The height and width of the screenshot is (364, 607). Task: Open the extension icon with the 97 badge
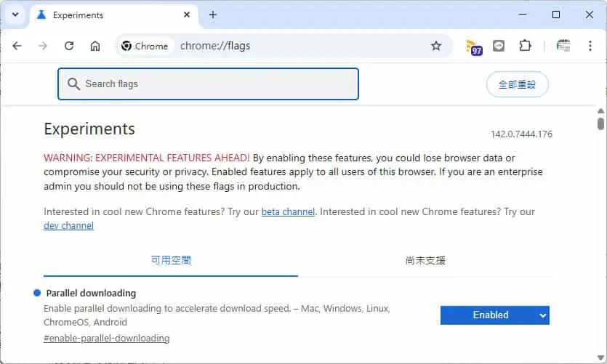(x=473, y=46)
